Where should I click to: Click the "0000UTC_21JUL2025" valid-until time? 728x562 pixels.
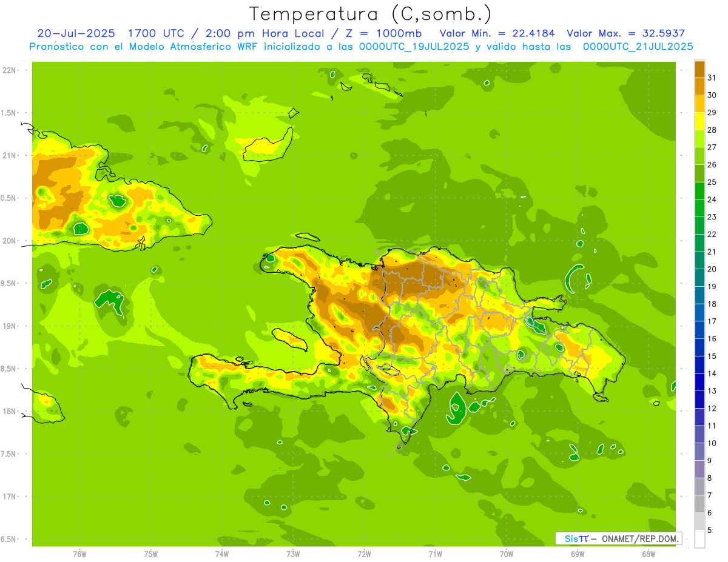point(638,47)
